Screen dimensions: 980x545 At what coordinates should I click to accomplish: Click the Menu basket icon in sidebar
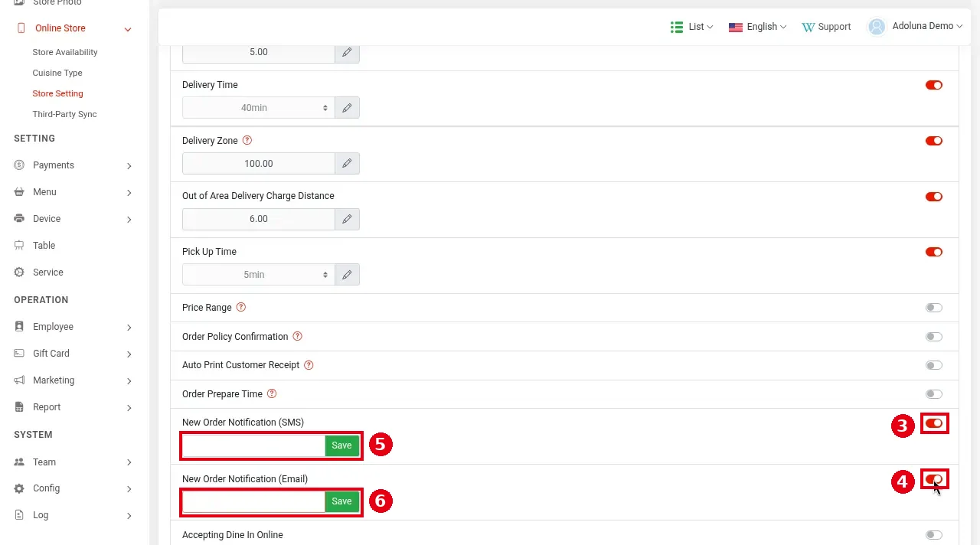tap(19, 192)
